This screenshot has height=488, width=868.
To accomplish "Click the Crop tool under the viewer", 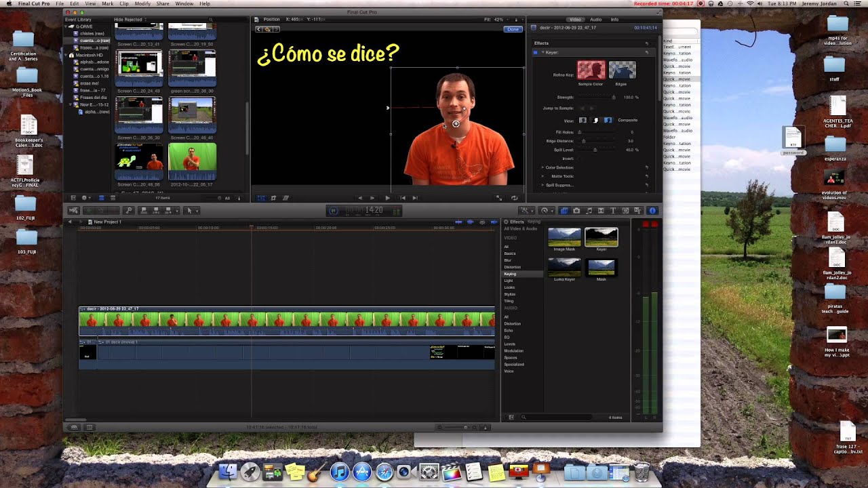I will pyautogui.click(x=273, y=198).
